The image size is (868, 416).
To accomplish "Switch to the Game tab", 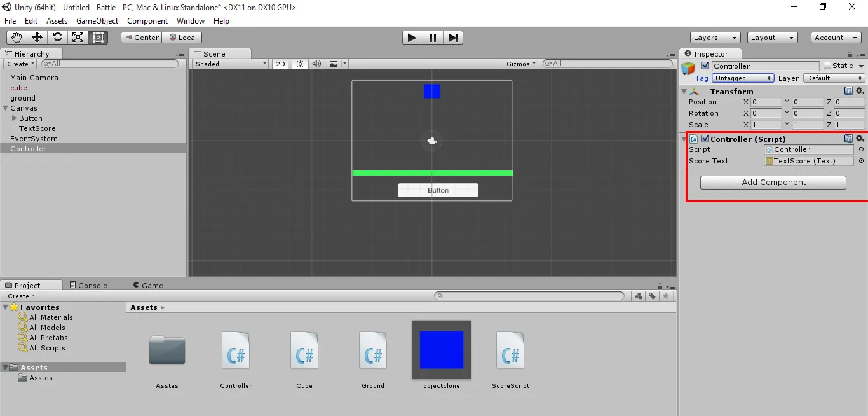I will pos(148,286).
